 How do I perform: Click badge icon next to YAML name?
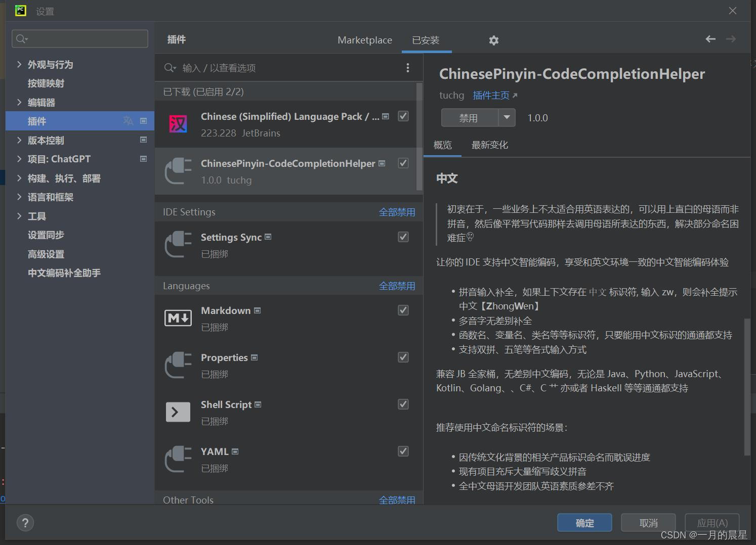click(235, 451)
